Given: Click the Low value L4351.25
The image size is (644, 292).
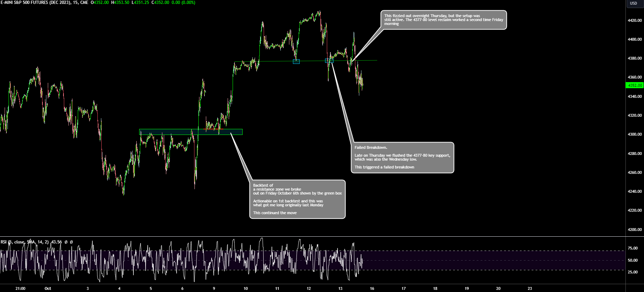Looking at the screenshot, I should tap(140, 2).
